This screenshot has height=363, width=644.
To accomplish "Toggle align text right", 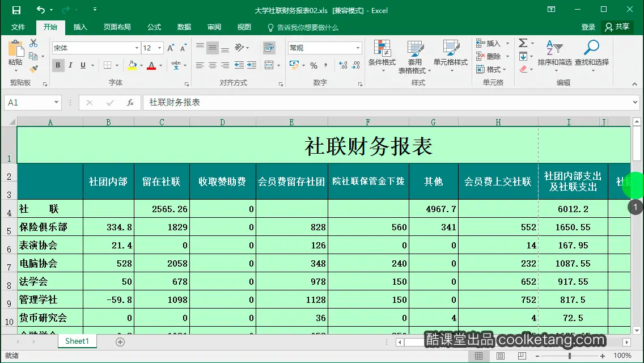I will coord(225,65).
